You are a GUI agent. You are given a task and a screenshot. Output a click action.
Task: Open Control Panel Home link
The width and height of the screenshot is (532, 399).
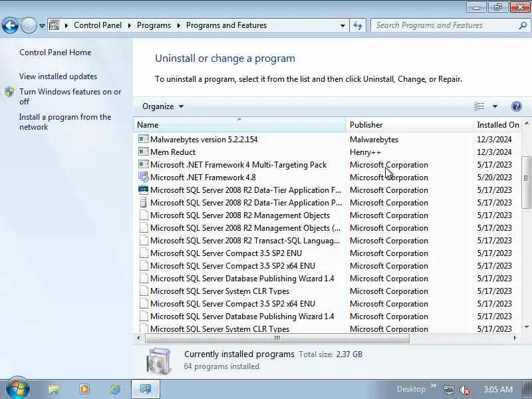point(55,53)
